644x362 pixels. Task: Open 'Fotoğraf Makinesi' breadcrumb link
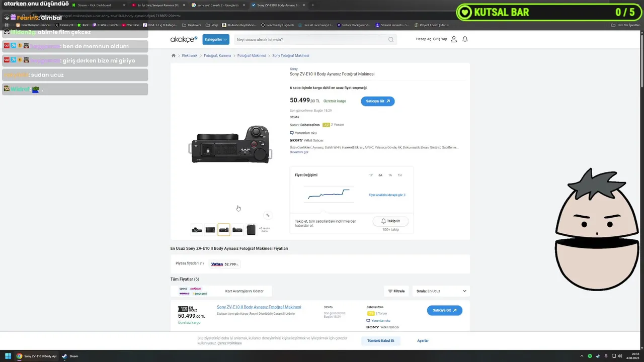click(x=252, y=56)
